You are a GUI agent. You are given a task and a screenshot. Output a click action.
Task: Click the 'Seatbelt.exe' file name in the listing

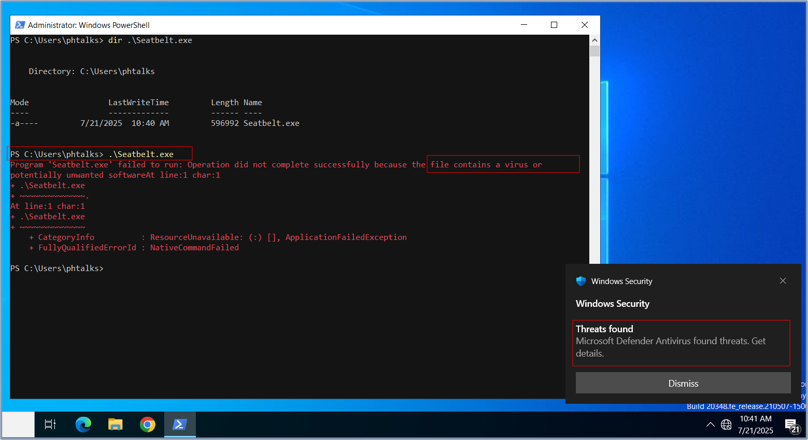[272, 123]
